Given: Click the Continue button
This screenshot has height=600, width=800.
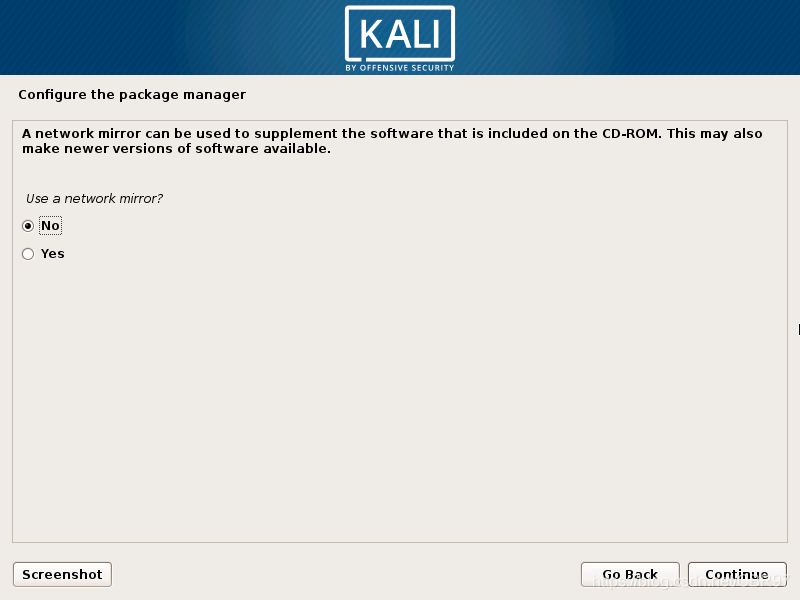Looking at the screenshot, I should (736, 575).
